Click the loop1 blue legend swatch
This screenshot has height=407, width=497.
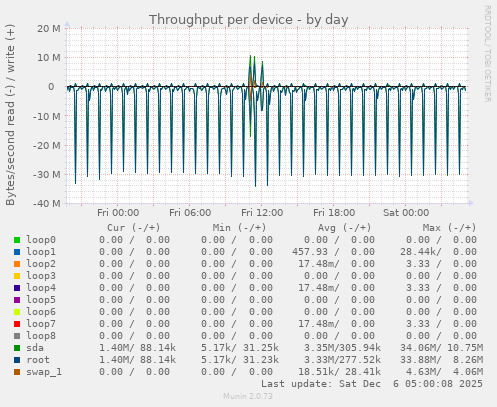pos(17,252)
